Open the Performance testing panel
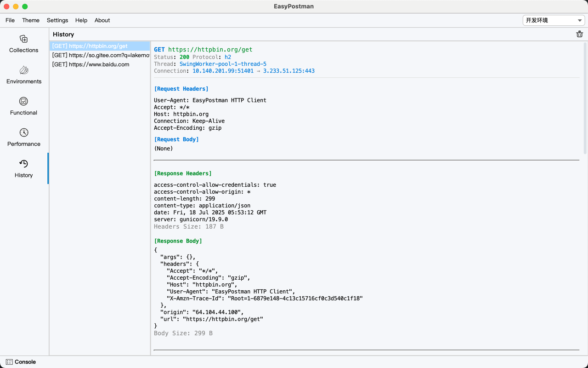 pyautogui.click(x=23, y=138)
